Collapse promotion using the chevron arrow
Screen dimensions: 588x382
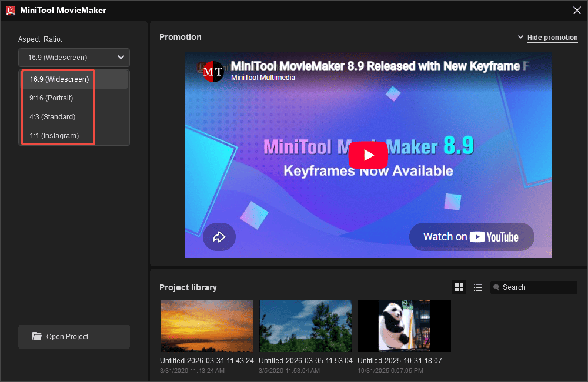click(x=520, y=37)
